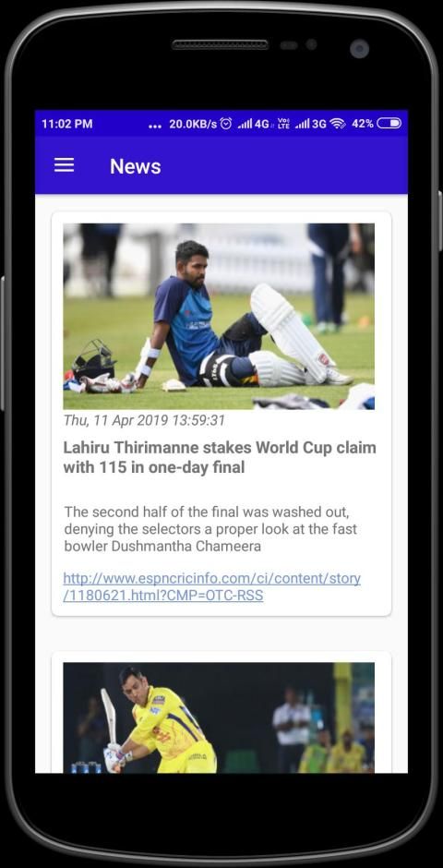Tap the 42% battery percentage text
This screenshot has height=868, width=443.
coord(363,124)
